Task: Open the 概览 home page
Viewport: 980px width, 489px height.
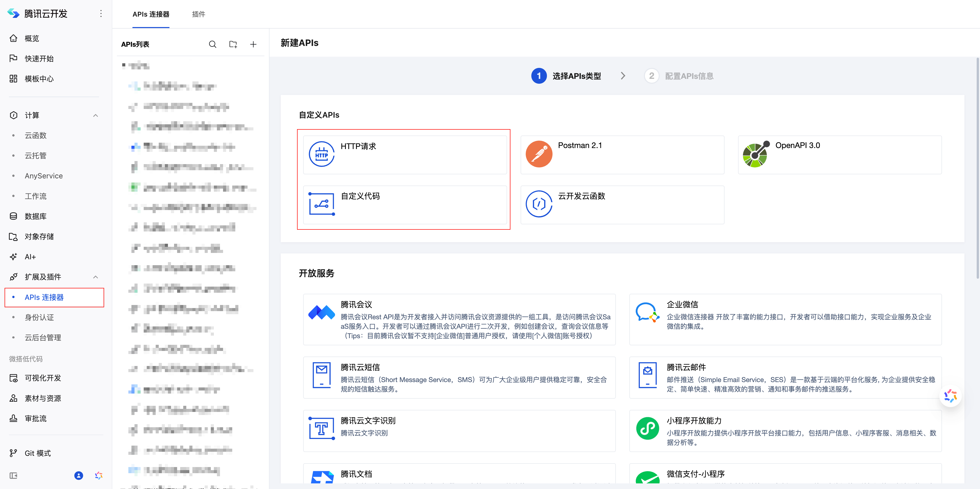Action: click(32, 39)
